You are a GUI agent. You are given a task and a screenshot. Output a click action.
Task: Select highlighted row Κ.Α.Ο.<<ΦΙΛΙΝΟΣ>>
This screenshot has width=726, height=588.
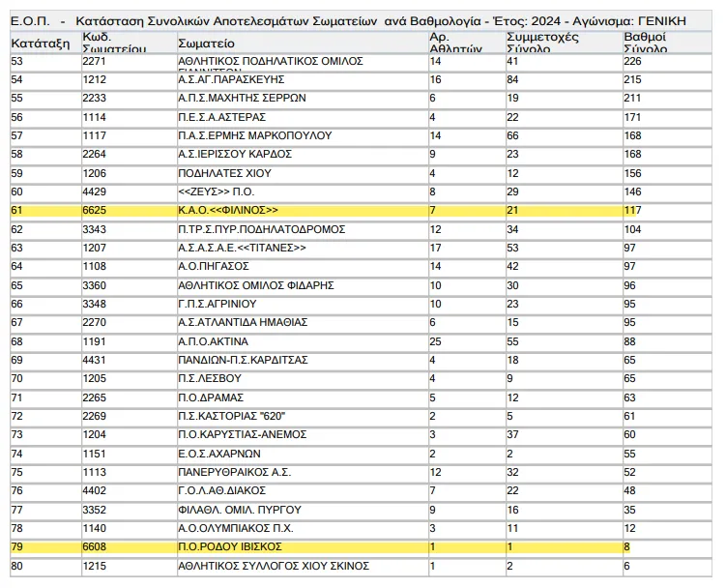(x=361, y=211)
